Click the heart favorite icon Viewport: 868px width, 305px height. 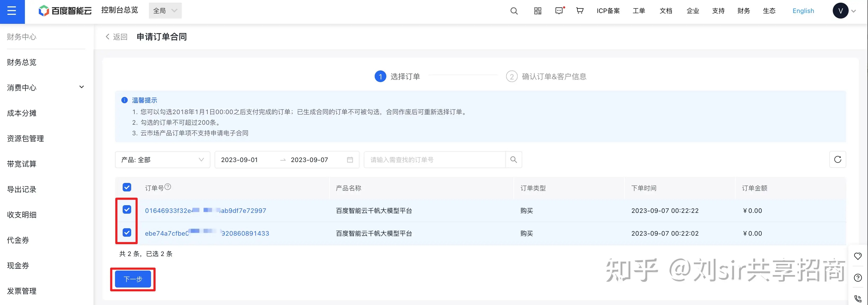coord(858,256)
